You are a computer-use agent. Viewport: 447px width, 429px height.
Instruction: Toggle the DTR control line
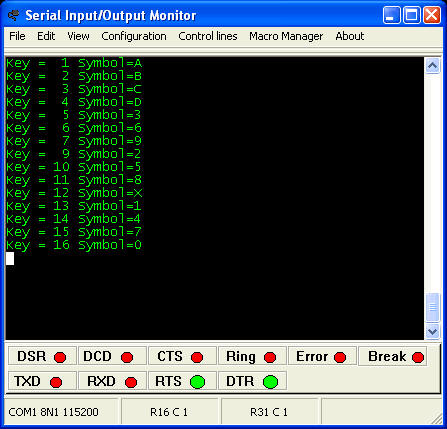252,381
